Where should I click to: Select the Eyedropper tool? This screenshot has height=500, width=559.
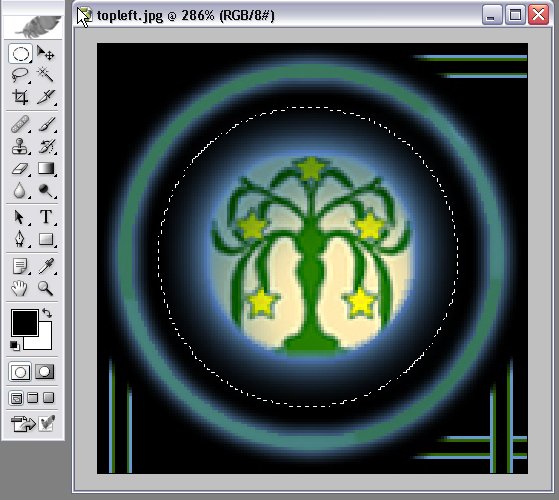point(46,266)
